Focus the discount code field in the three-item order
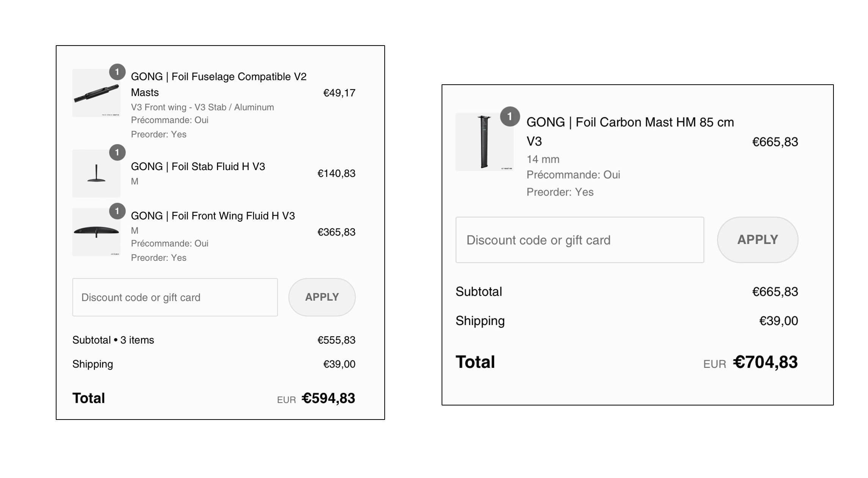Image resolution: width=868 pixels, height=478 pixels. (175, 297)
